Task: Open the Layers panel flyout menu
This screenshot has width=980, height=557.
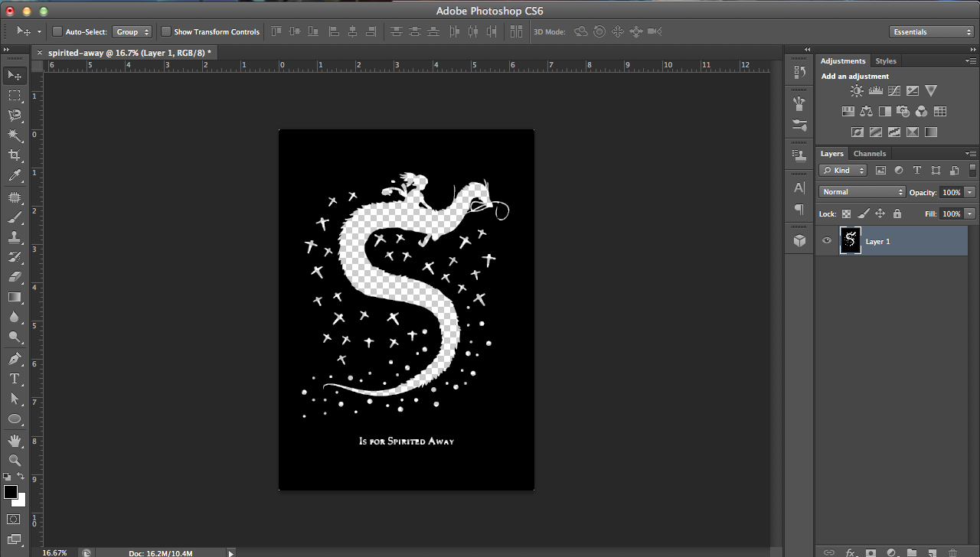Action: (971, 153)
